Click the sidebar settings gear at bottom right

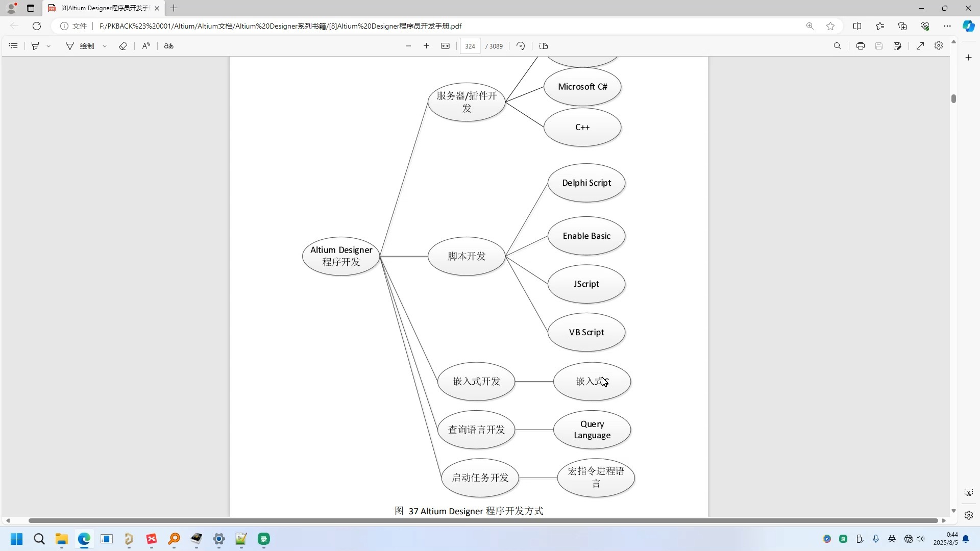tap(969, 515)
